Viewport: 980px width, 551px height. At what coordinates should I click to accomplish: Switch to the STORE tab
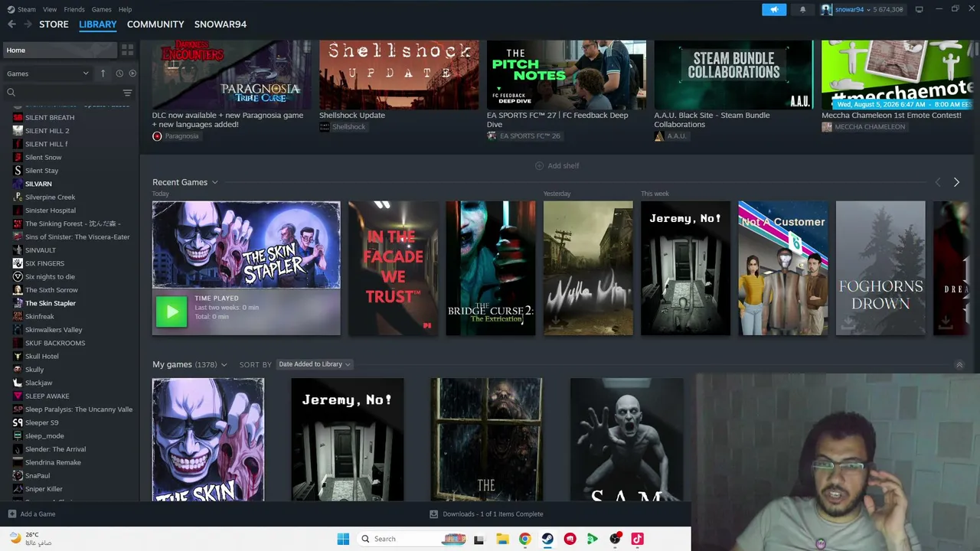click(54, 24)
